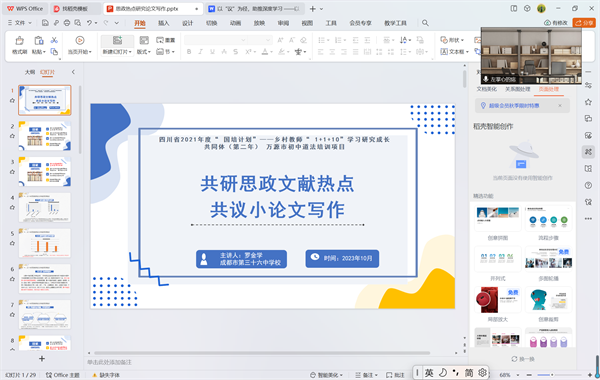
Task: Click the Clear formatting eraser icon
Action: tap(303, 40)
